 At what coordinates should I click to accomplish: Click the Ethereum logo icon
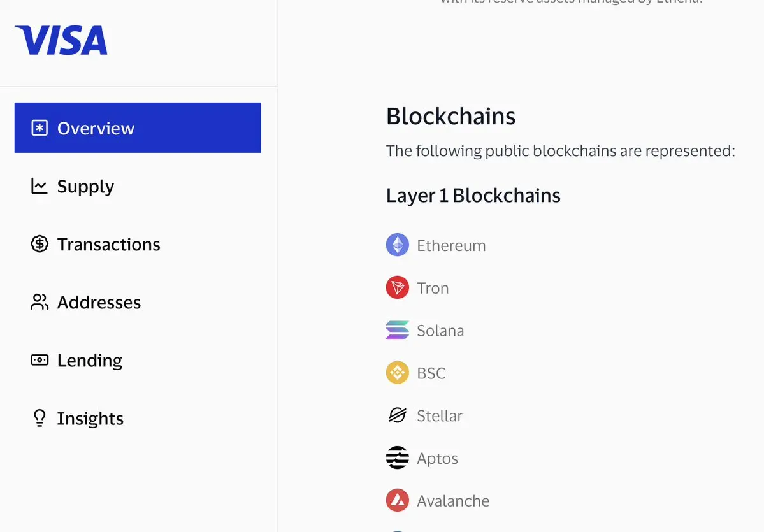398,245
